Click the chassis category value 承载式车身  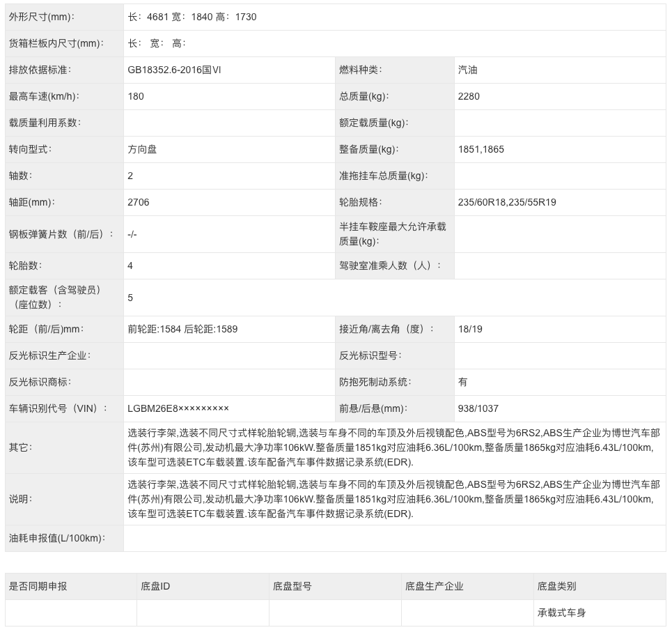coord(561,613)
